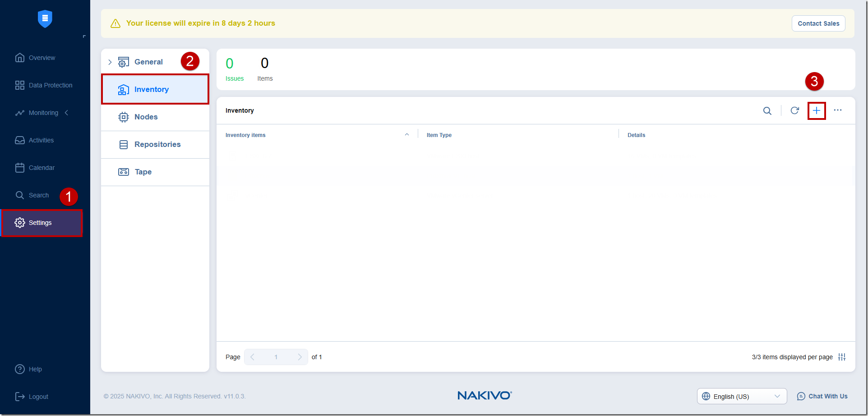This screenshot has width=868, height=416.
Task: Click the NAKIVO shield logo
Action: 45,18
